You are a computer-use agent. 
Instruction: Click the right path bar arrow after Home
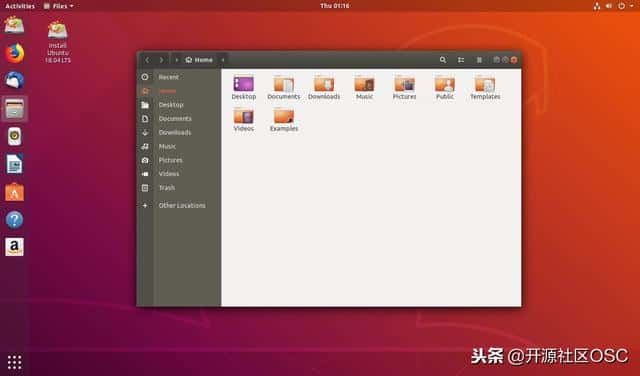click(x=223, y=60)
